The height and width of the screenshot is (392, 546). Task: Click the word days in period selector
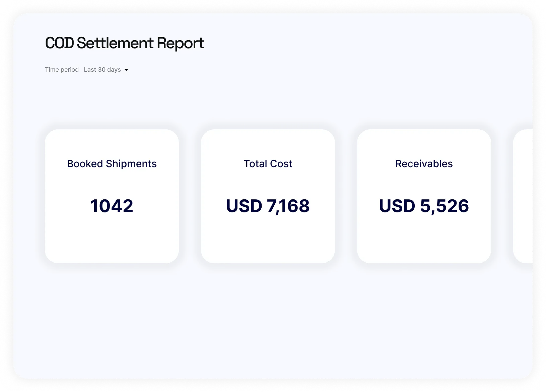tap(114, 70)
